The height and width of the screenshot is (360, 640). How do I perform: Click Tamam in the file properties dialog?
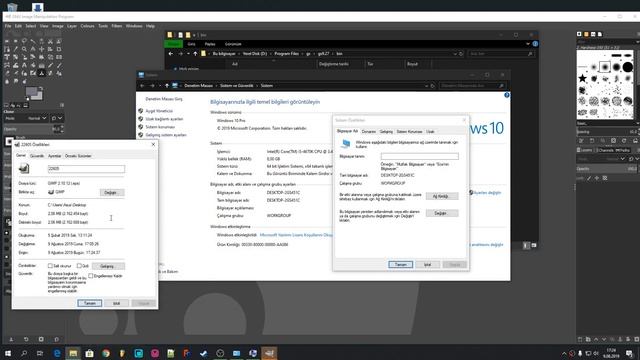coord(90,303)
